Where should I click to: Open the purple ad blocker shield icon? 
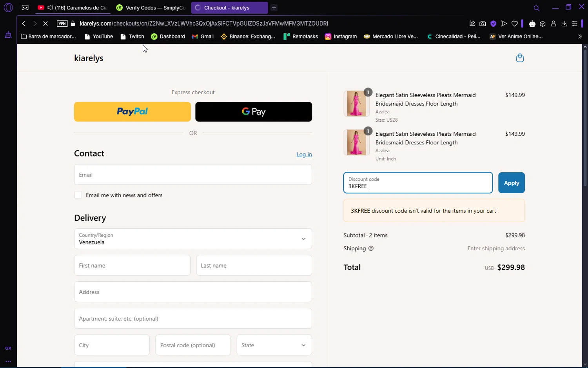(x=494, y=24)
